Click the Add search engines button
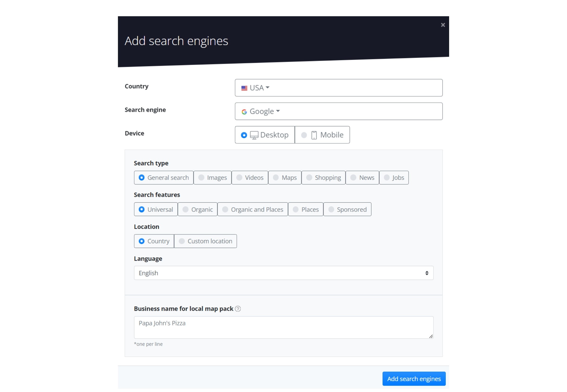Screen dimensions: 567x392 [x=414, y=379]
